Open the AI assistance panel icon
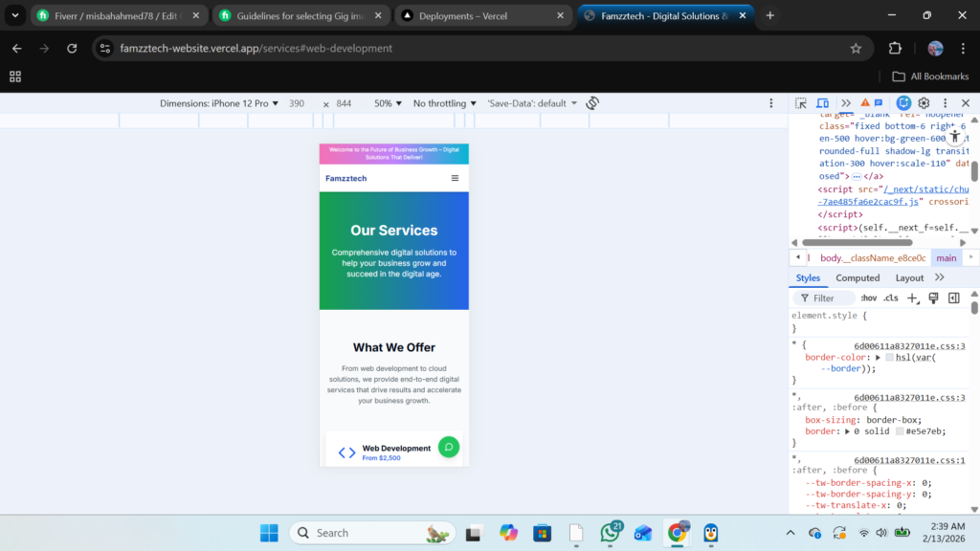The width and height of the screenshot is (980, 551). [903, 103]
